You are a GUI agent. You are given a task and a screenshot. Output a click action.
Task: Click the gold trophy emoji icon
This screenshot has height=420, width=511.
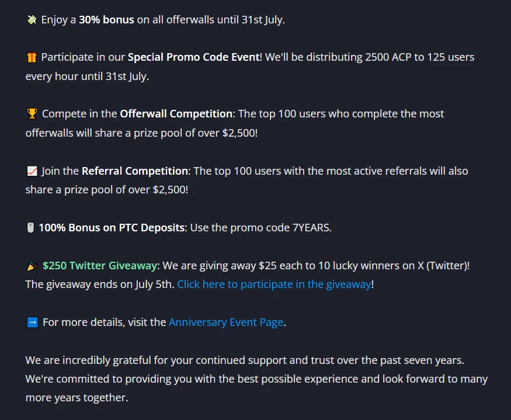click(32, 114)
